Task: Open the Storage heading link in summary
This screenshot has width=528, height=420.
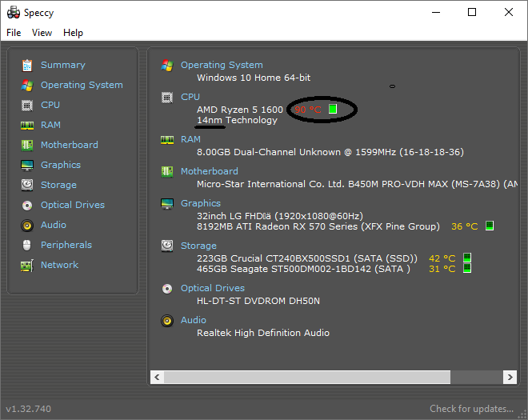Action: point(198,246)
